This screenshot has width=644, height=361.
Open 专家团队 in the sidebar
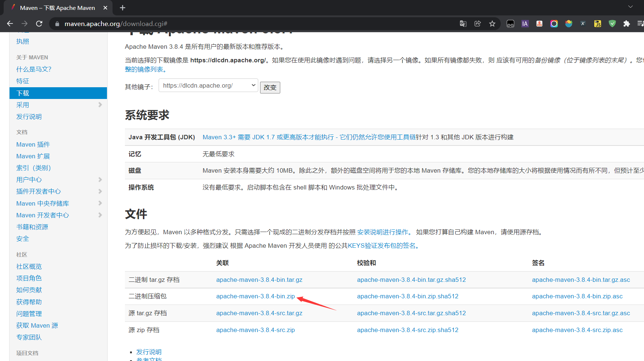[x=29, y=337]
